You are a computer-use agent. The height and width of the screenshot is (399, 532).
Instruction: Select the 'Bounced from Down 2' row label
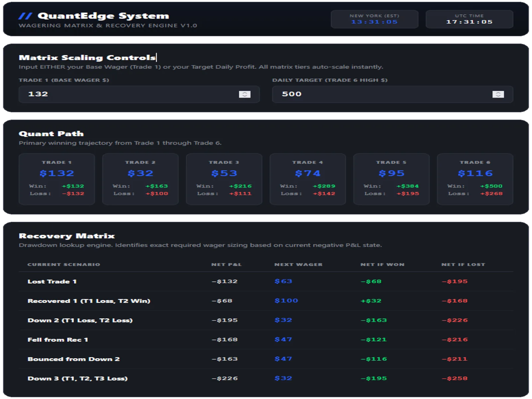[73, 359]
